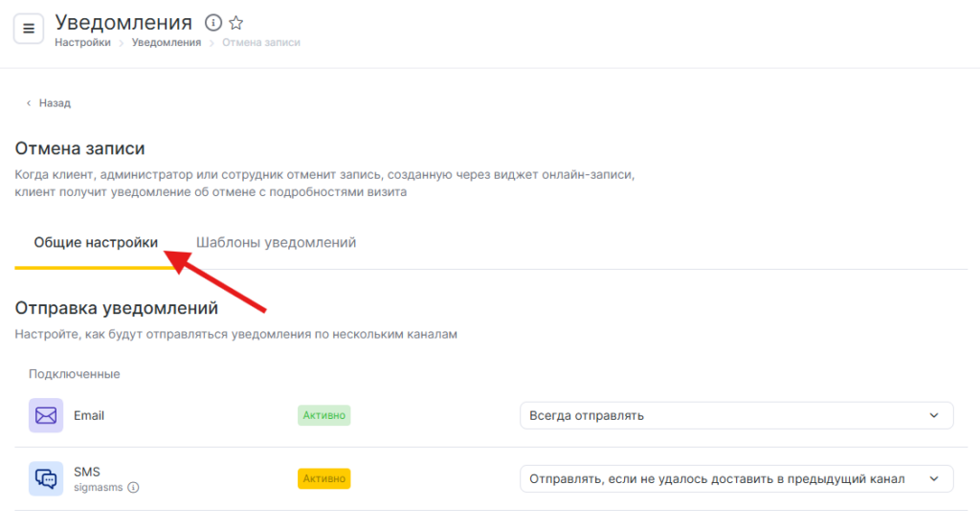Click the Email channel label

[x=89, y=415]
